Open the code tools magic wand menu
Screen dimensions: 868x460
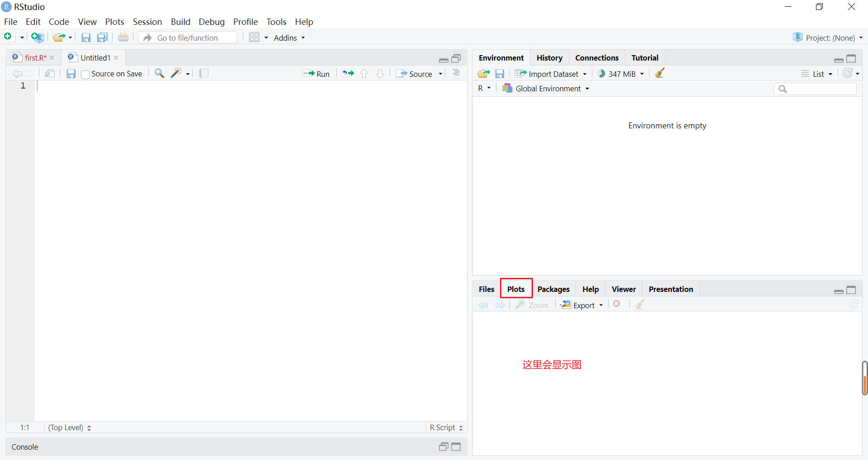[178, 73]
